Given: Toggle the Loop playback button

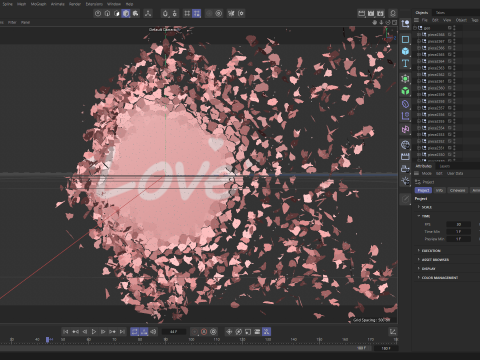Looking at the screenshot, I should [x=134, y=332].
